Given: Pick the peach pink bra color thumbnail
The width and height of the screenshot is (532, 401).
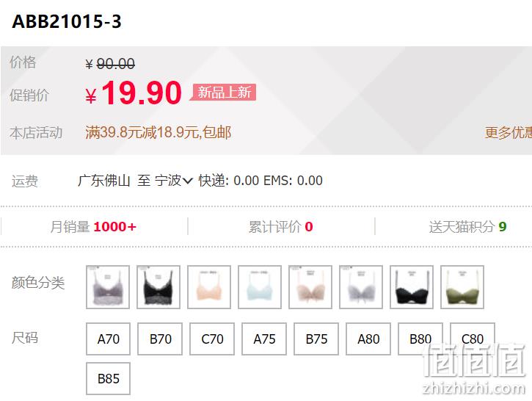Looking at the screenshot, I should coord(209,287).
